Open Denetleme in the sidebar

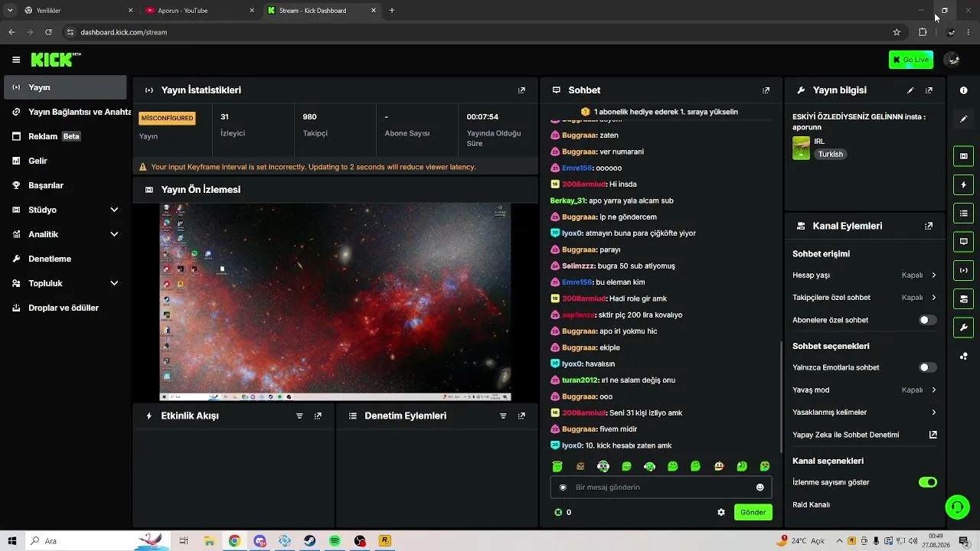pos(65,259)
